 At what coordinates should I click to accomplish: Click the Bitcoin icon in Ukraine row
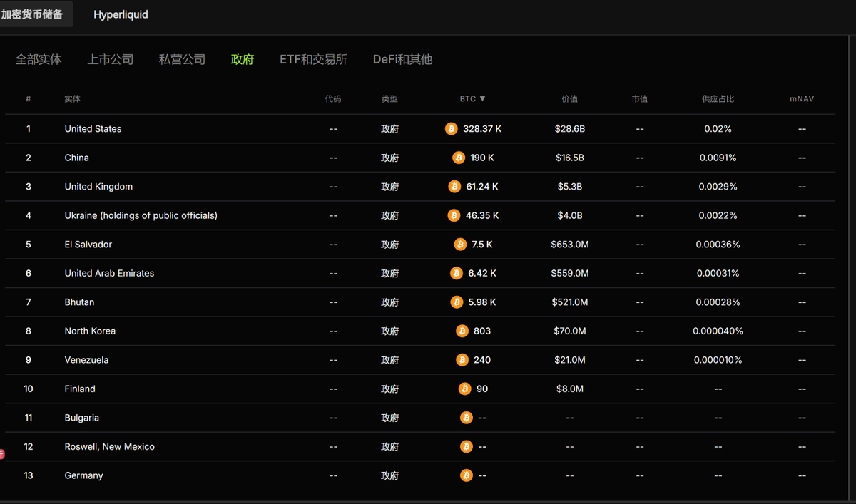pos(454,215)
